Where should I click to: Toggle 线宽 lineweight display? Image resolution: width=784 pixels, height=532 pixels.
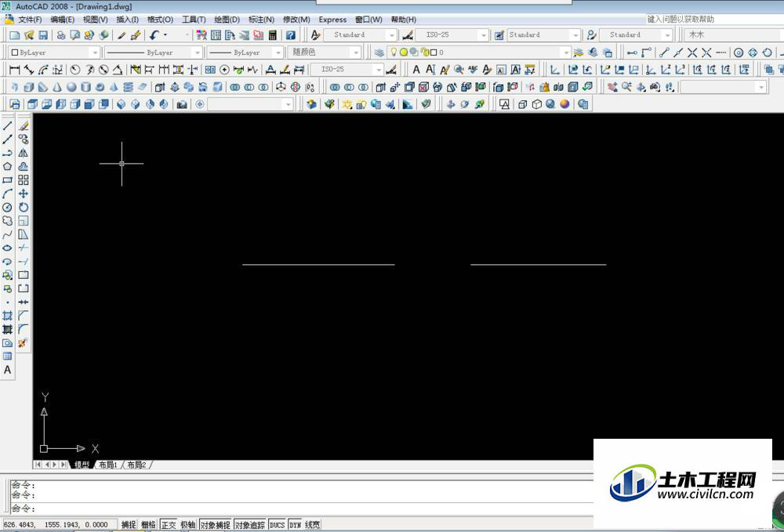[312, 524]
